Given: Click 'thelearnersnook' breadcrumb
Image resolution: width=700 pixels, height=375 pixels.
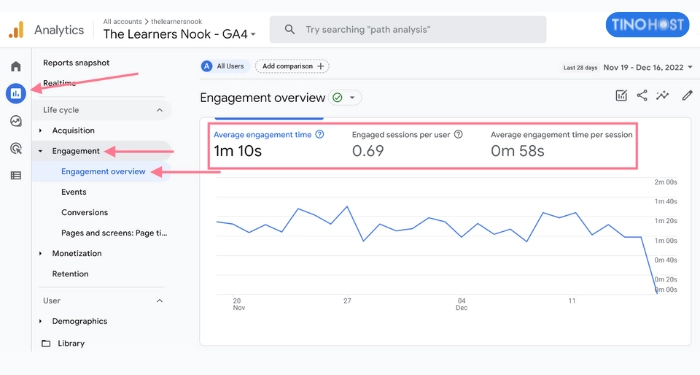Looking at the screenshot, I should 176,21.
